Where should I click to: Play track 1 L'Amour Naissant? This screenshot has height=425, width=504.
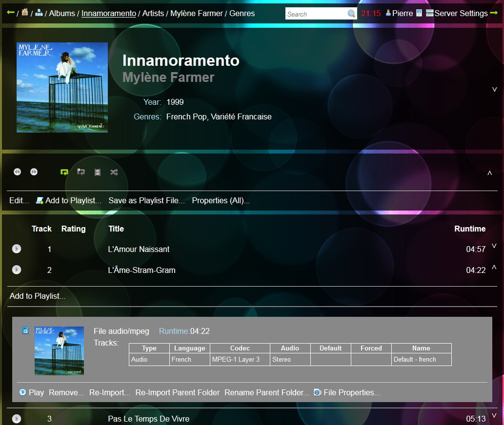[17, 249]
